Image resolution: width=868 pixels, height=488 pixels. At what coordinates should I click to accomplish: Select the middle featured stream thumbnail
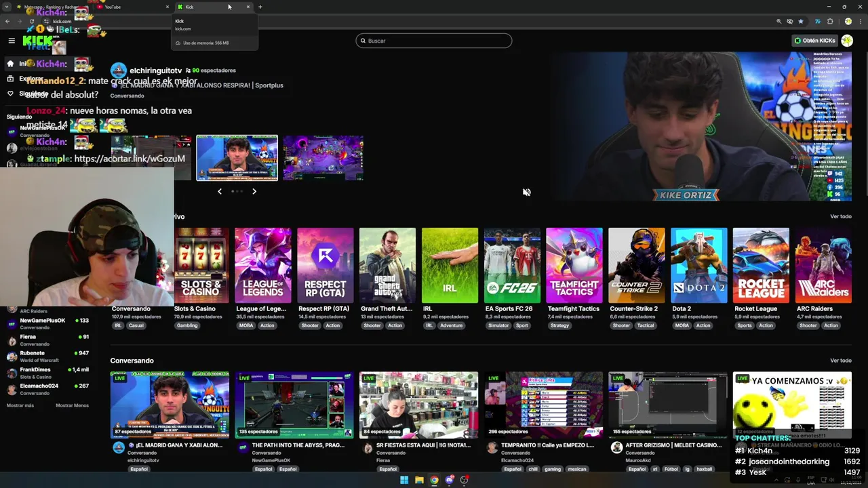pos(237,158)
